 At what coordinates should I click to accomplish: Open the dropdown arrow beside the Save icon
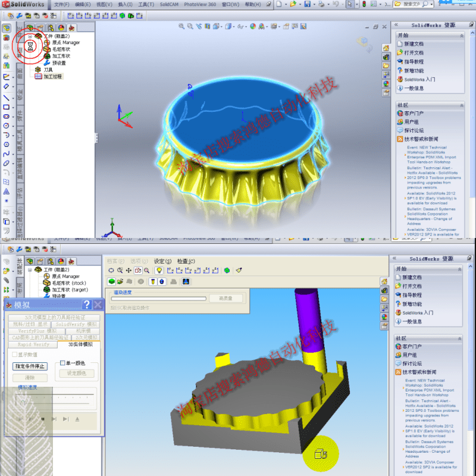(x=314, y=5)
